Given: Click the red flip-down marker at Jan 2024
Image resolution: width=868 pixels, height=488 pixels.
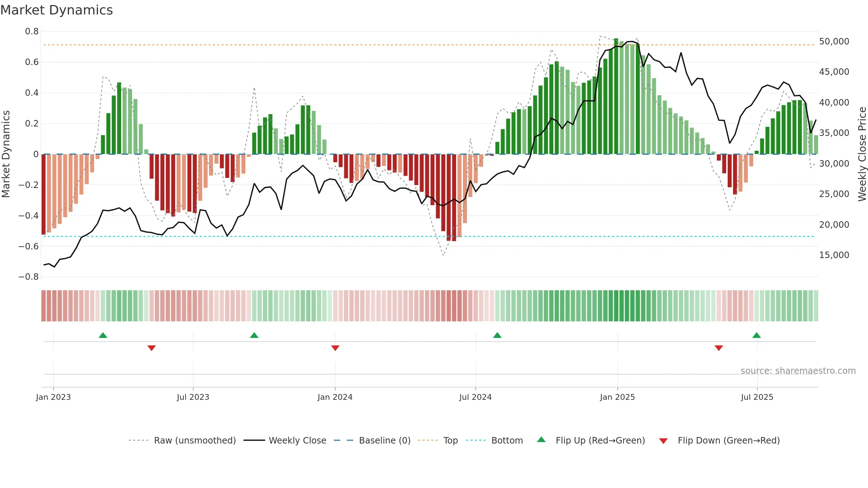Looking at the screenshot, I should (335, 348).
